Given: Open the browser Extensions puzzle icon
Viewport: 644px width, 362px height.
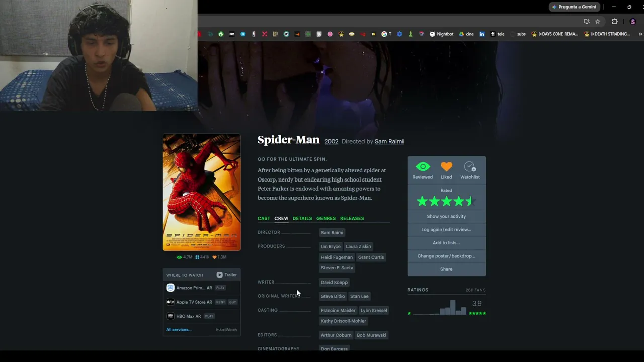Looking at the screenshot, I should pos(614,22).
